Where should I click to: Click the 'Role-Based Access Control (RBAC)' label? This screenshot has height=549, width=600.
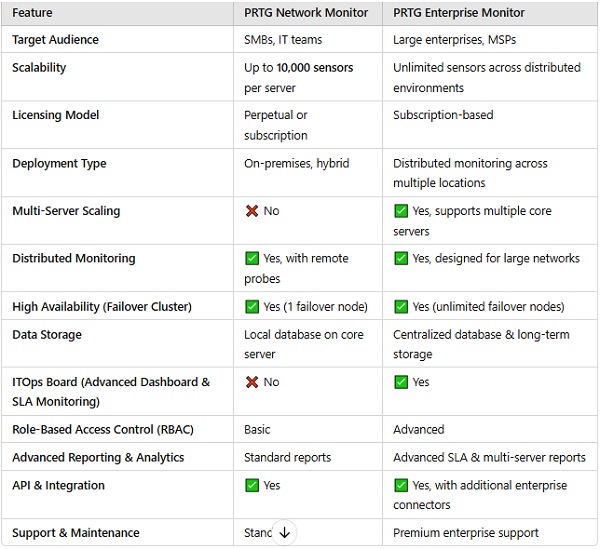pos(103,429)
